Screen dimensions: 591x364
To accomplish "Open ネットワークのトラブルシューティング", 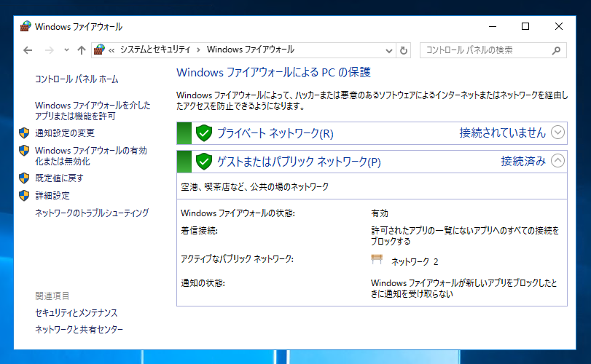I will tap(92, 213).
